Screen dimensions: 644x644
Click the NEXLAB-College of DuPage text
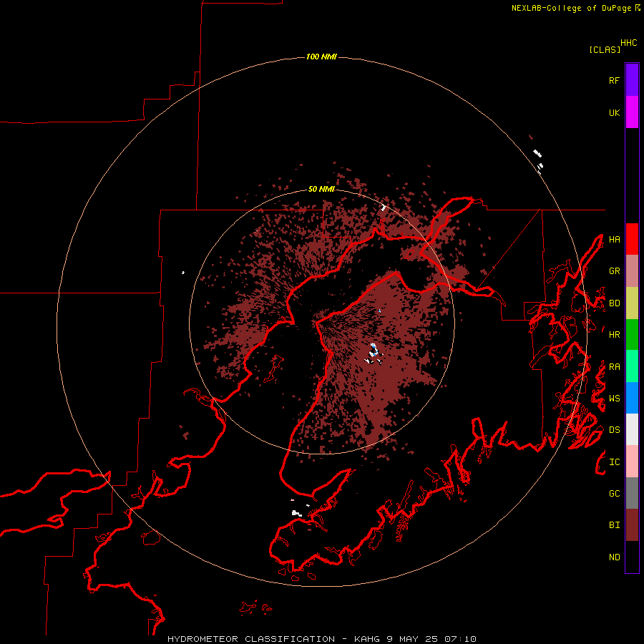(571, 8)
